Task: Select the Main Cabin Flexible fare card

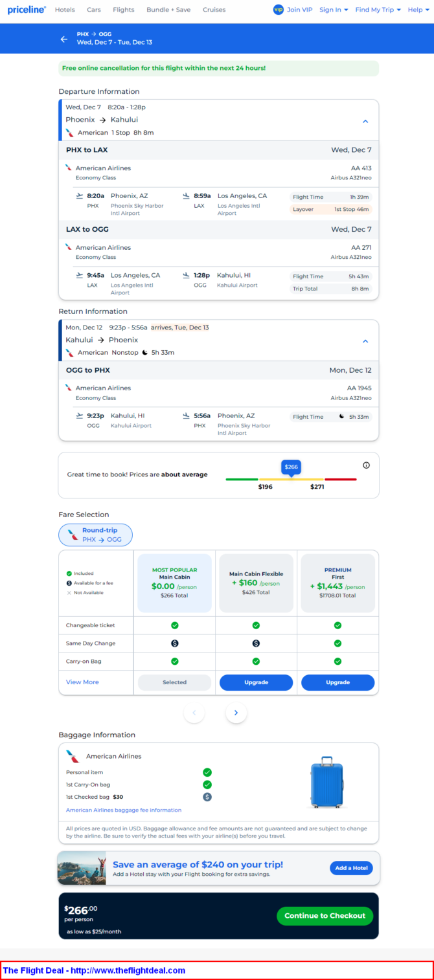Action: 256,583
